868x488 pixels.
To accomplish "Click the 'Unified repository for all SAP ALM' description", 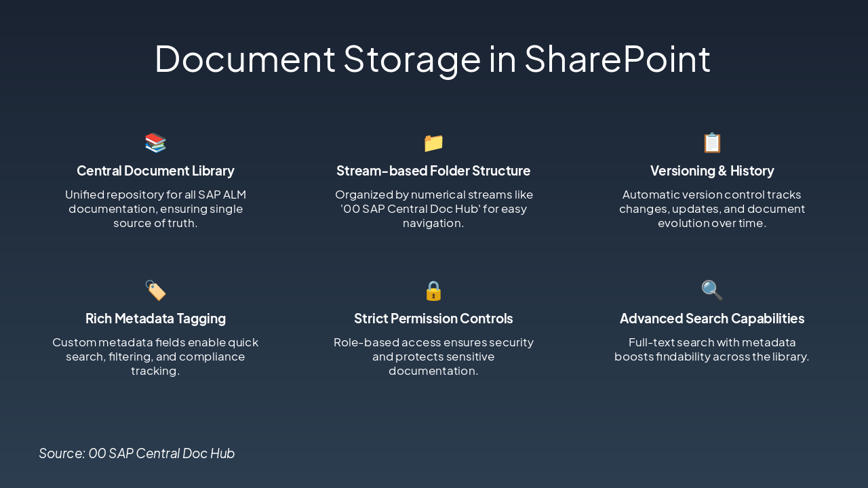I will [x=155, y=209].
